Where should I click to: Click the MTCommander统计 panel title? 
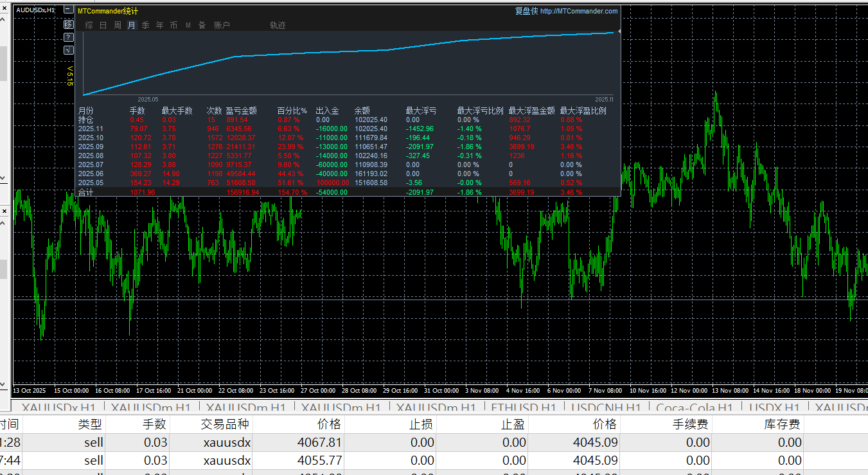[108, 11]
